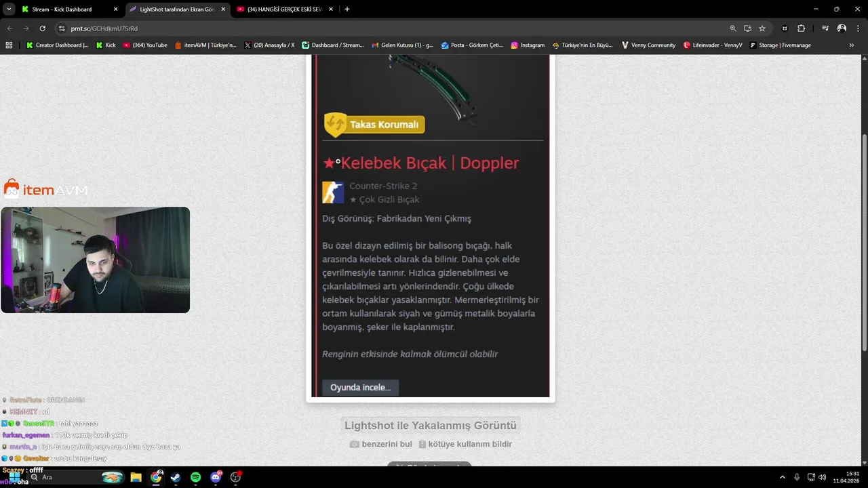Open the Gelen Kutusu Gmail bookmark
The width and height of the screenshot is (868, 488).
click(403, 45)
